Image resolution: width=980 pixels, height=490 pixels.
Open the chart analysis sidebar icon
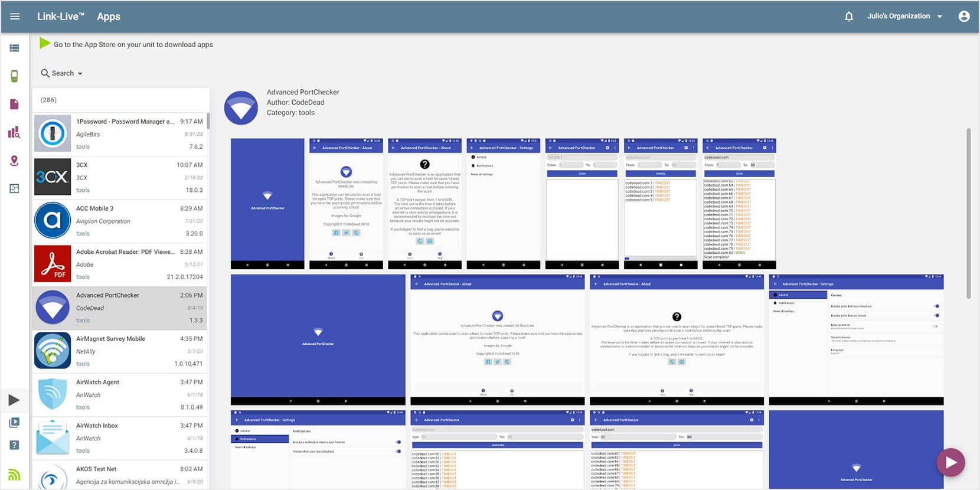click(14, 132)
